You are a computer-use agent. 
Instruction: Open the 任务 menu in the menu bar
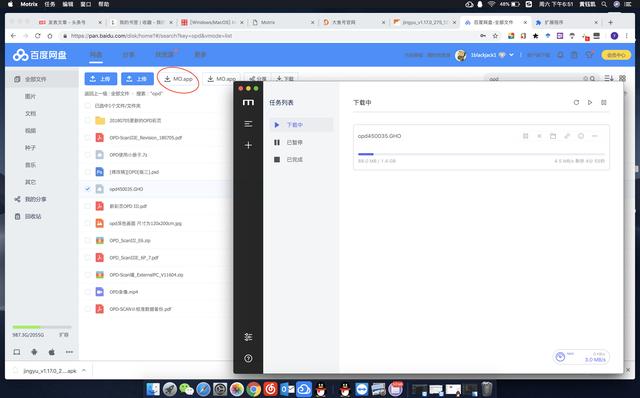(50, 4)
